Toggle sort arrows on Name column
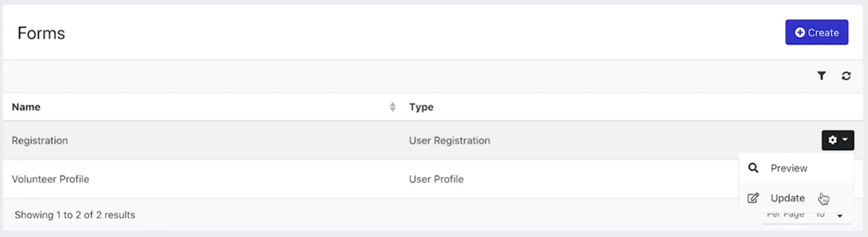The width and height of the screenshot is (868, 237). [392, 107]
